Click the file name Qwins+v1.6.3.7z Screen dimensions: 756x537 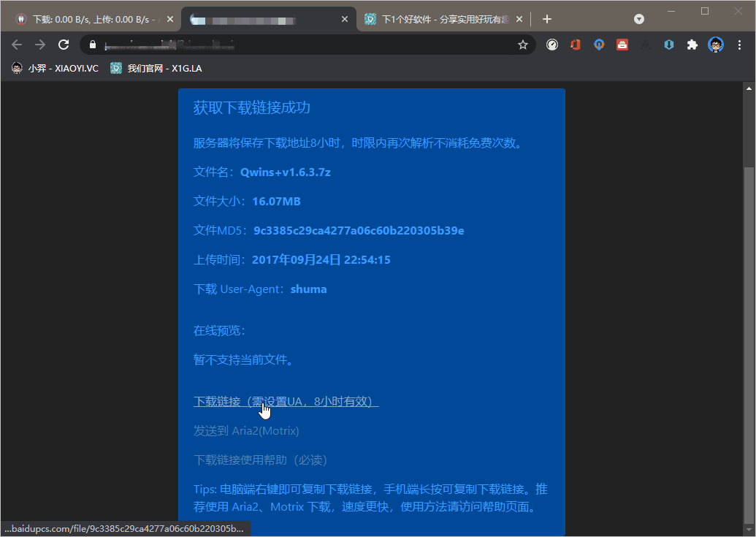286,172
